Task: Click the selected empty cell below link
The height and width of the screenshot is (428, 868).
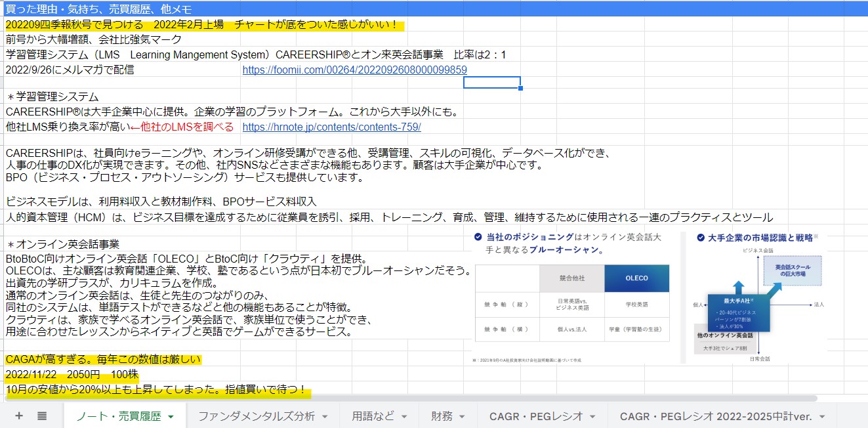Action: [x=492, y=83]
